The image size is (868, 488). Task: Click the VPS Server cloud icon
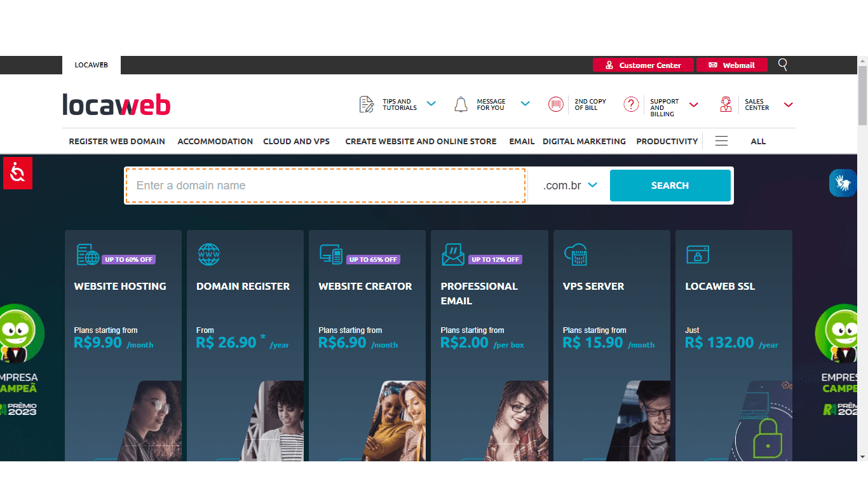[576, 254]
